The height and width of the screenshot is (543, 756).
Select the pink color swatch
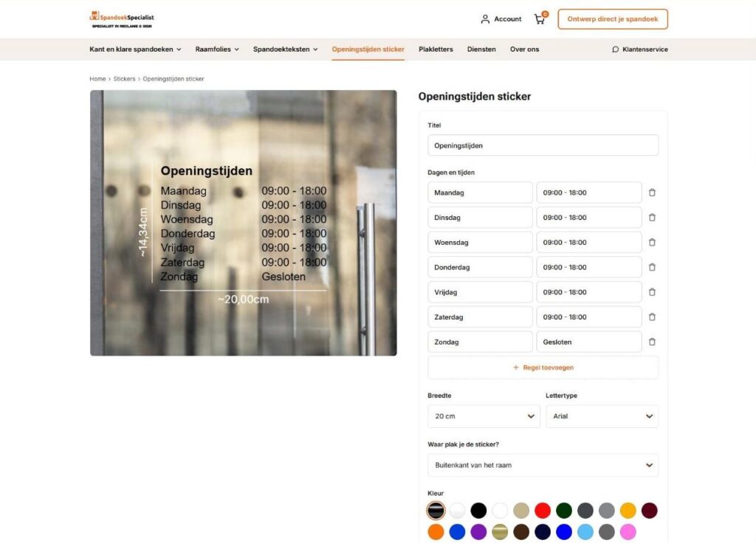coord(628,531)
